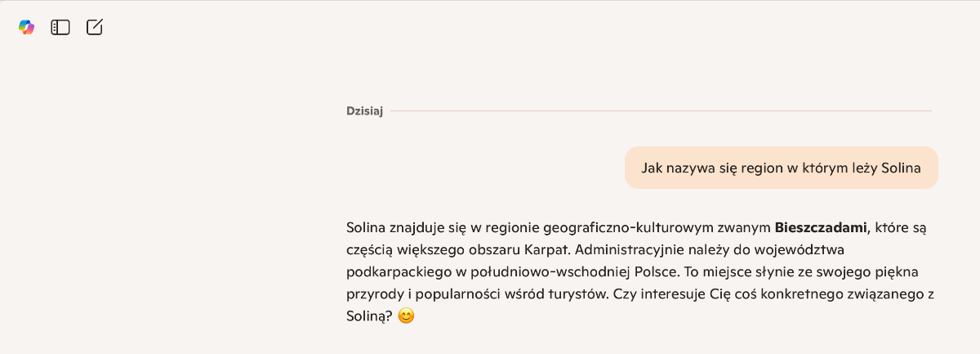Click the word "Administracyjnie" in the response
This screenshot has width=980, height=354.
(x=581, y=249)
